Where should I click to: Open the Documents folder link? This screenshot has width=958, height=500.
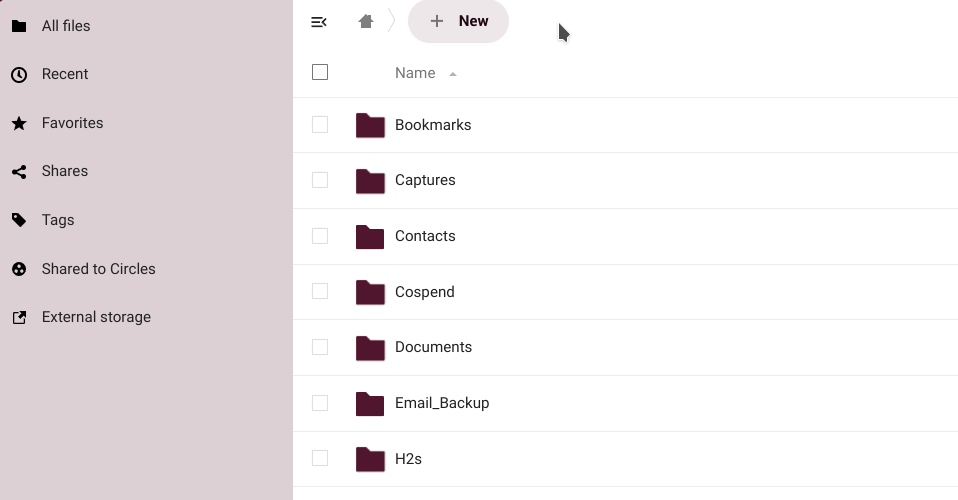[433, 347]
